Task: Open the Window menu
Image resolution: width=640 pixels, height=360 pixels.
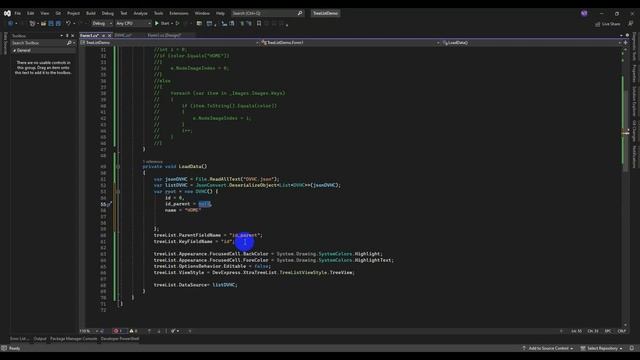Action: pos(202,13)
